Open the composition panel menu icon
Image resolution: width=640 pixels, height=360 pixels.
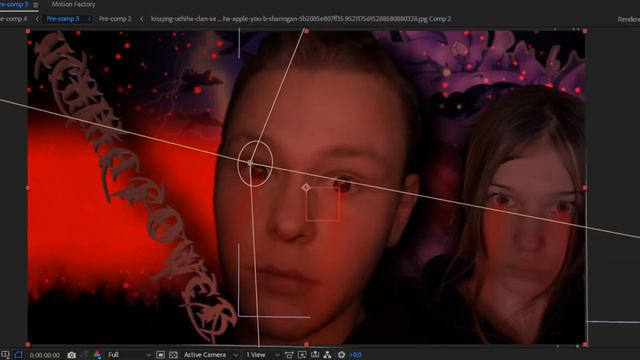(x=36, y=5)
